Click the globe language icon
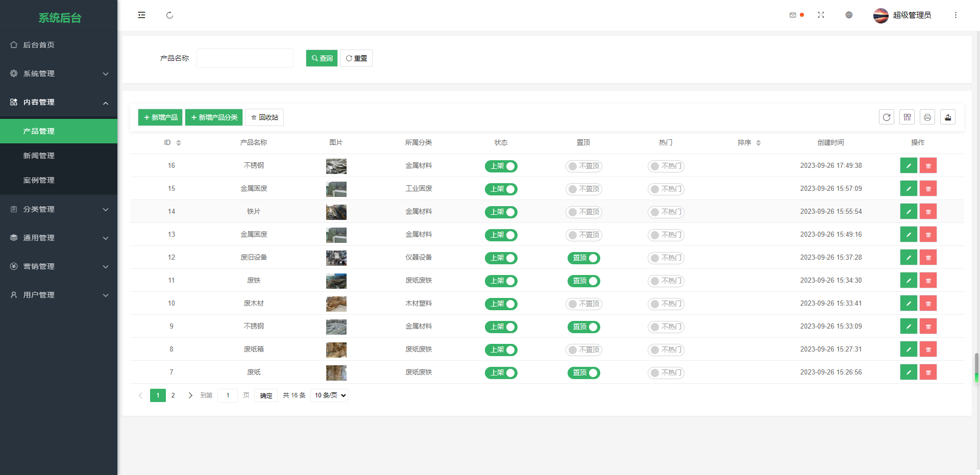Viewport: 980px width, 475px height. pos(849,15)
